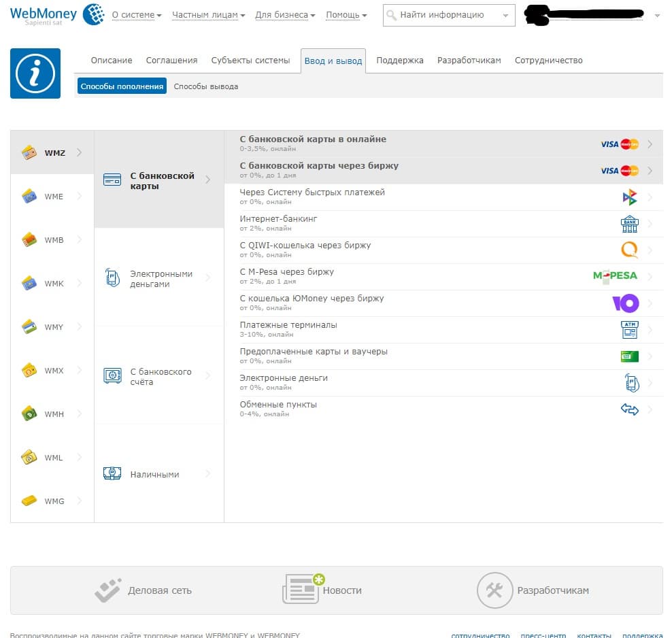Click the green card icon for Предоплаченные карты
This screenshot has width=672, height=638.
point(630,356)
